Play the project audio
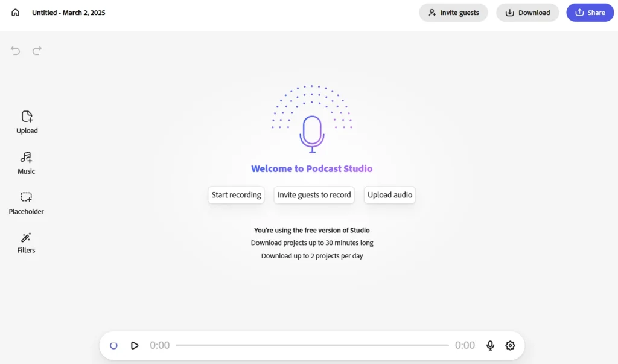 tap(135, 345)
